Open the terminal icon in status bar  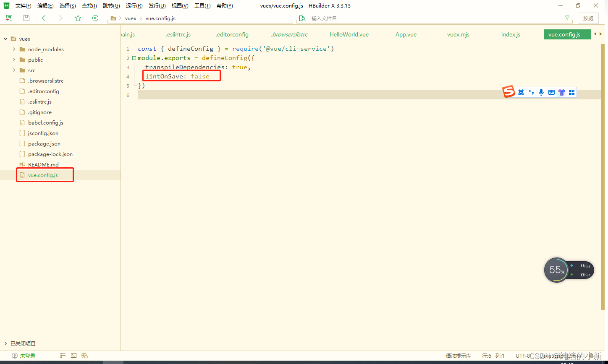(74, 355)
